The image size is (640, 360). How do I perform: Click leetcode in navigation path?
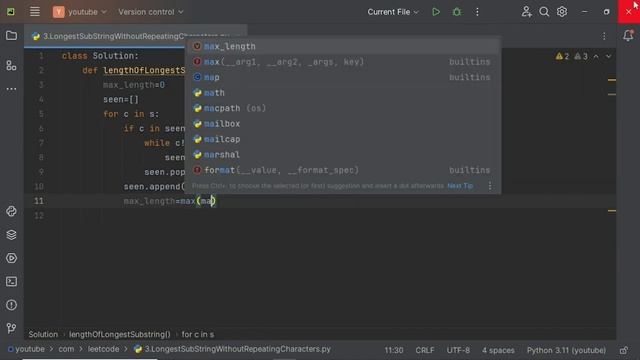[x=103, y=349]
